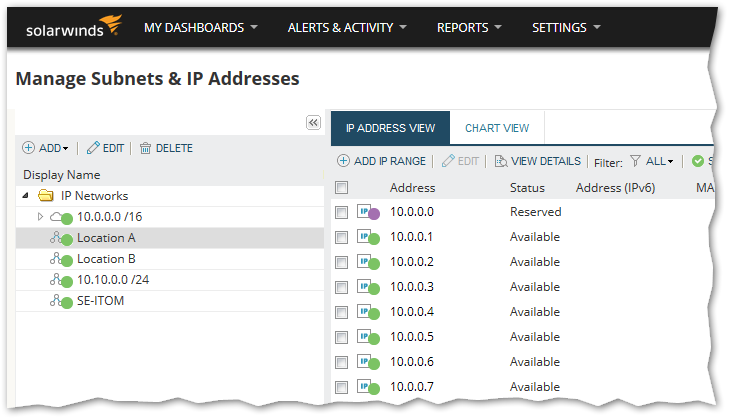Check the box for 10.0.0.7

point(341,387)
